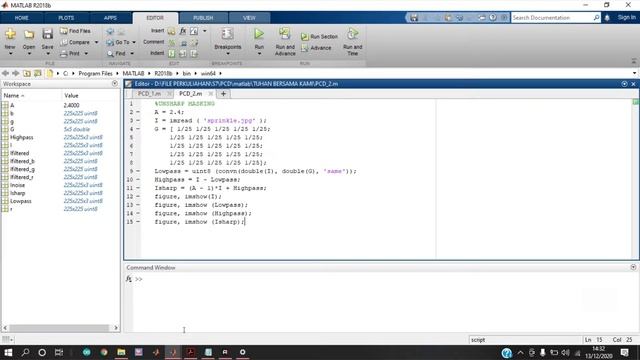Click Program Files in the path

(x=95, y=73)
